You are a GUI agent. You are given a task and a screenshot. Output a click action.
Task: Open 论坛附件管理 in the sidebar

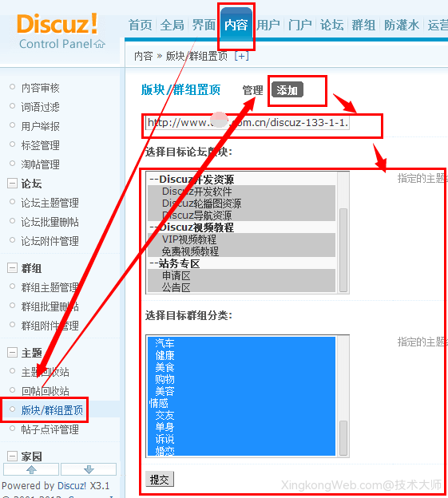[x=50, y=241]
